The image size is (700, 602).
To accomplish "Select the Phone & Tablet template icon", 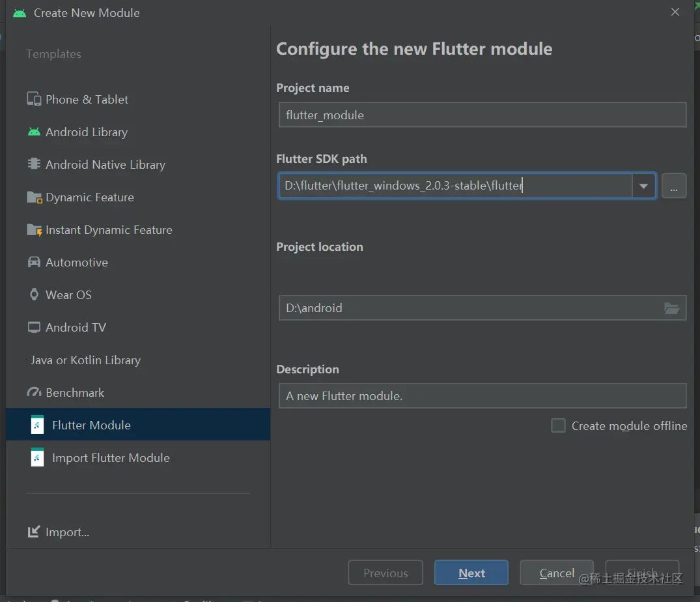I will point(34,99).
